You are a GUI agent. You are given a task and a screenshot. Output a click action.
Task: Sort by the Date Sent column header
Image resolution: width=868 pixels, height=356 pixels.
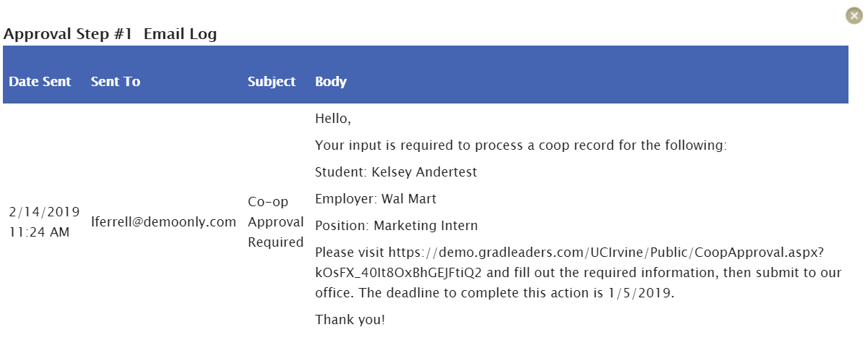[x=40, y=82]
